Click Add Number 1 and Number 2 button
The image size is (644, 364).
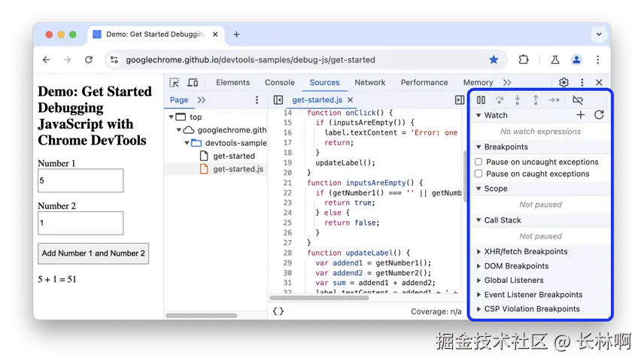93,253
